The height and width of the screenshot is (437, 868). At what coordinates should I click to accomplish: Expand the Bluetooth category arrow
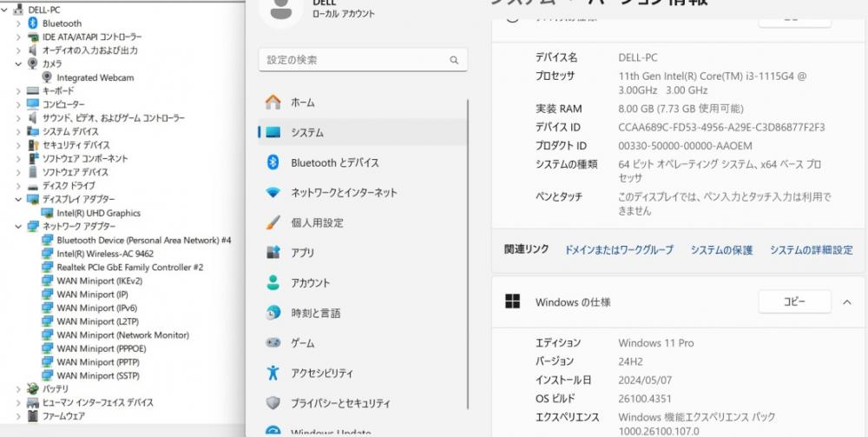click(18, 23)
